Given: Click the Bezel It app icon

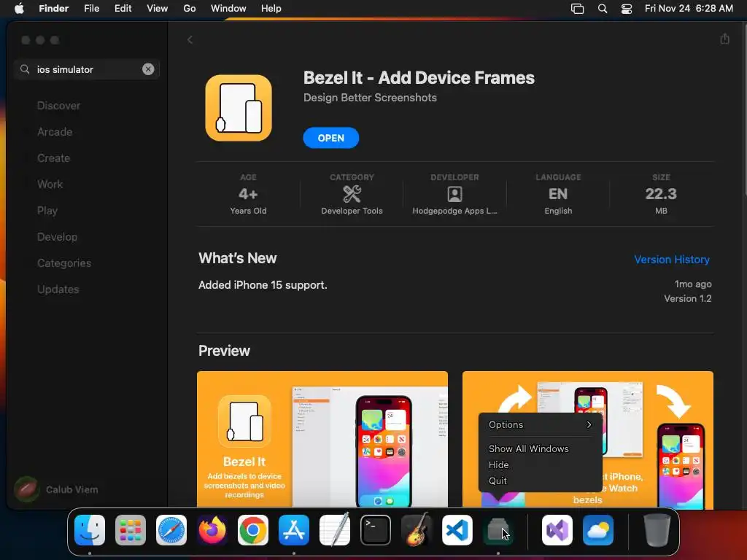Looking at the screenshot, I should (x=239, y=108).
